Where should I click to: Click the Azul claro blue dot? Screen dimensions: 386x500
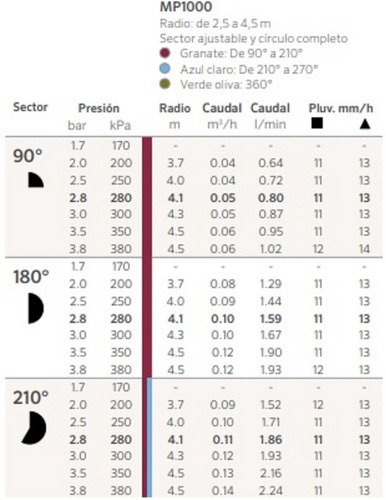165,69
